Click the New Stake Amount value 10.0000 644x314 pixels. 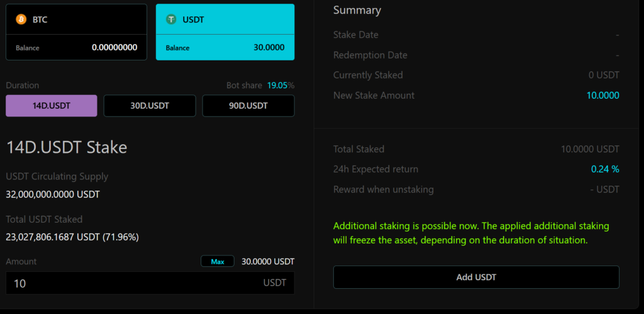click(602, 95)
